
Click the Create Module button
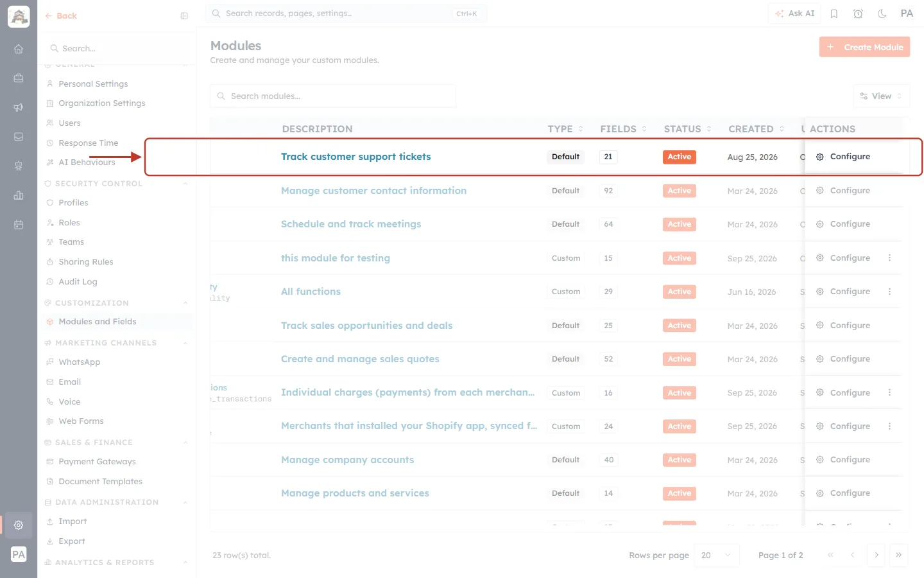tap(864, 47)
